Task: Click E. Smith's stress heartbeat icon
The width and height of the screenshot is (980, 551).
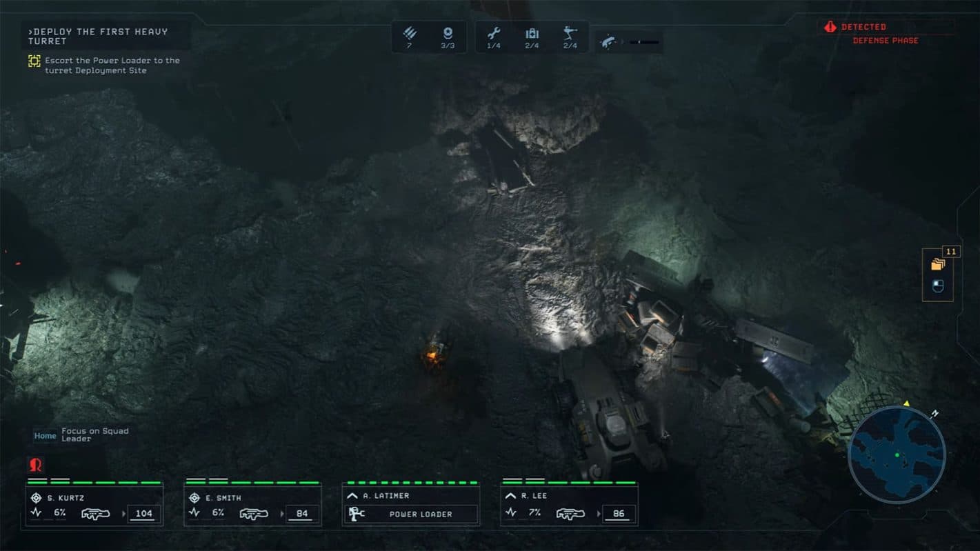Action: coord(194,513)
